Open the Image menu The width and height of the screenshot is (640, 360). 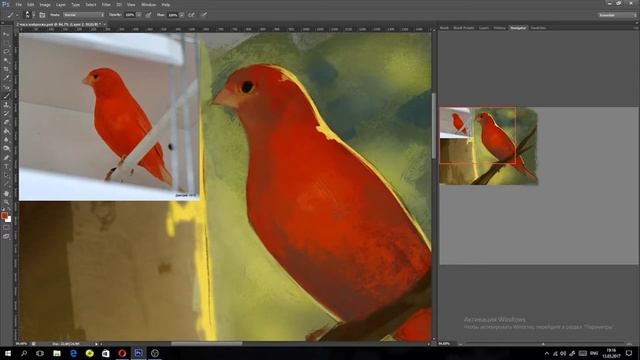tap(45, 4)
